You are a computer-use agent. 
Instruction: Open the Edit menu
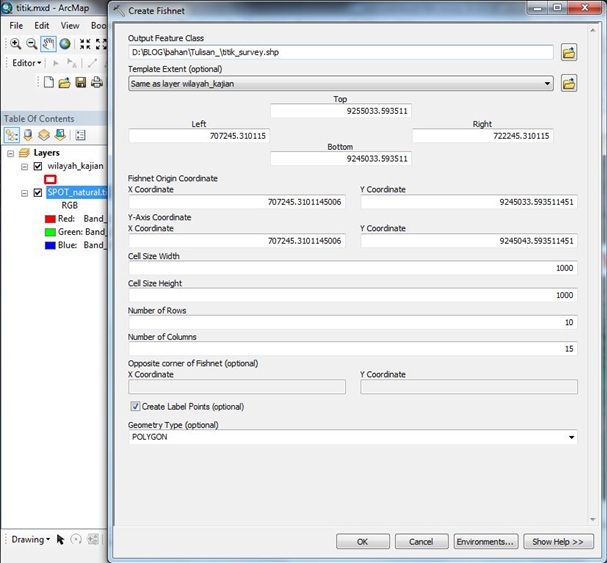(x=42, y=26)
